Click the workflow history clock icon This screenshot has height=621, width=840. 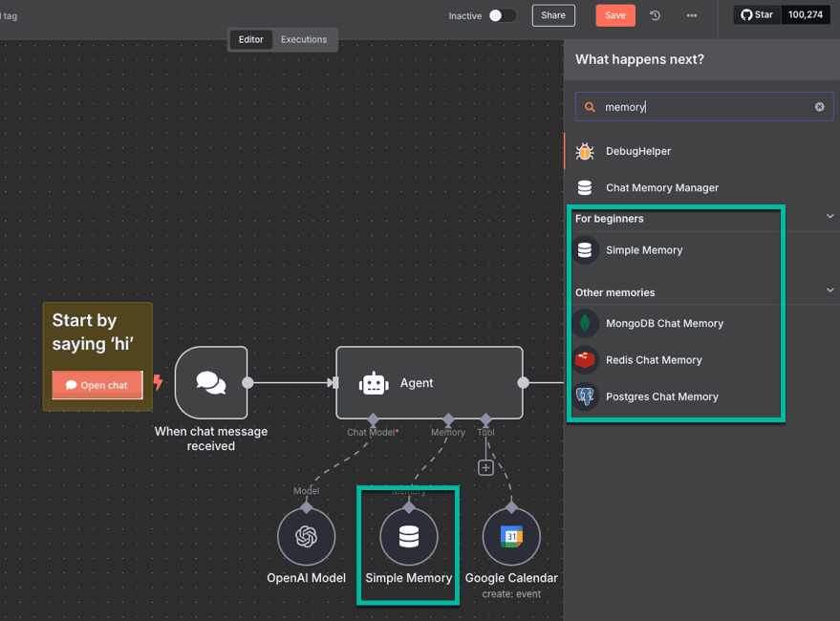[x=656, y=15]
